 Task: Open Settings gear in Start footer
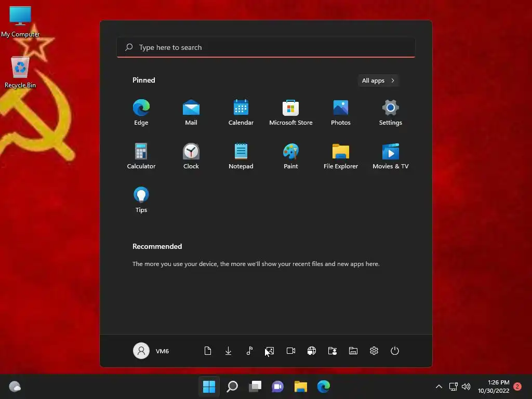(x=374, y=351)
